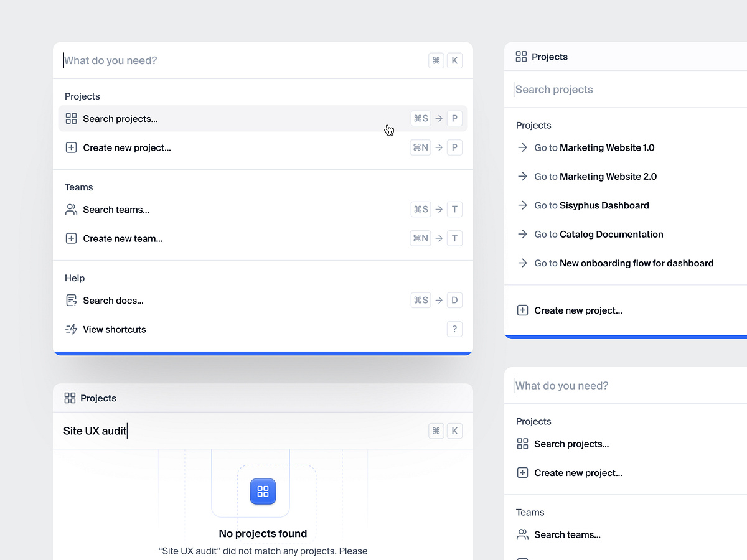Open Go to Sisyphus Dashboard
The height and width of the screenshot is (560, 747).
[591, 205]
